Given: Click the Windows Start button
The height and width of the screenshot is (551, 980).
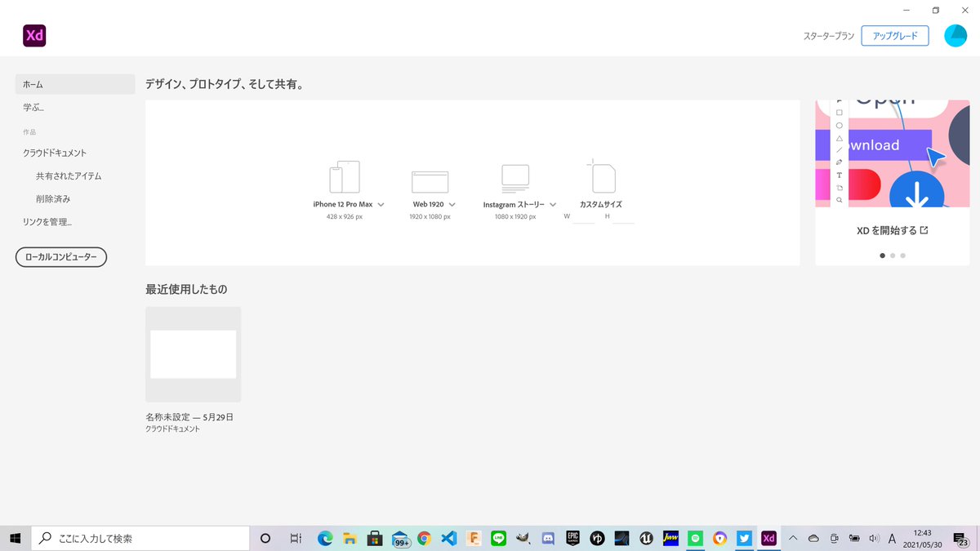Looking at the screenshot, I should pos(14,538).
